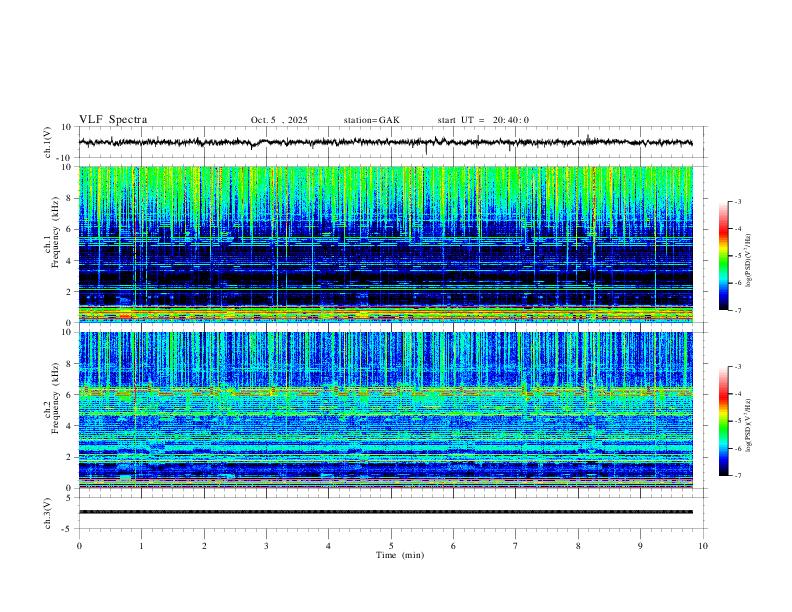Click time axis tick label "6"
The width and height of the screenshot is (792, 612).
pyautogui.click(x=453, y=546)
